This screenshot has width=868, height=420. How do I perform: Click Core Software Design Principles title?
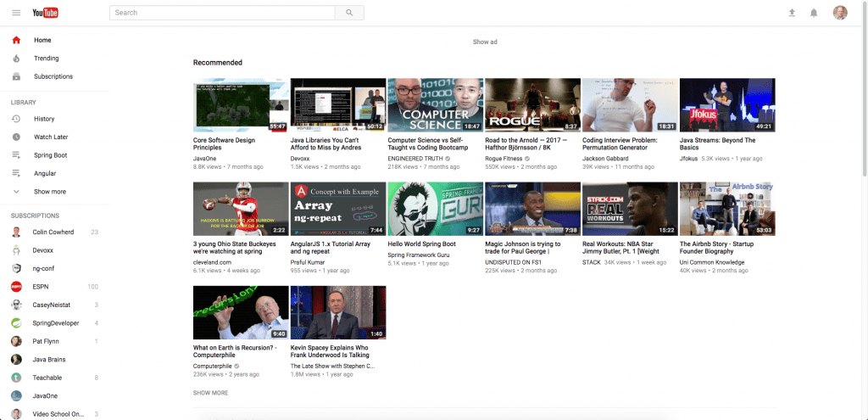click(224, 144)
